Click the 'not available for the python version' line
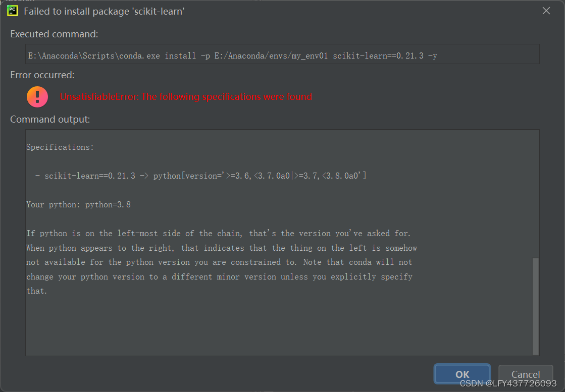 219,262
